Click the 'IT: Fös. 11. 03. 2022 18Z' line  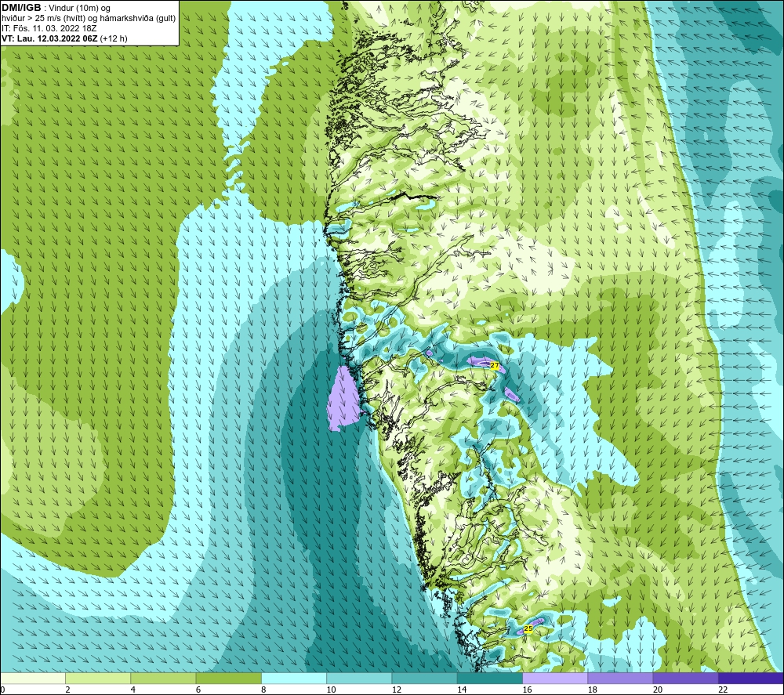click(x=49, y=28)
